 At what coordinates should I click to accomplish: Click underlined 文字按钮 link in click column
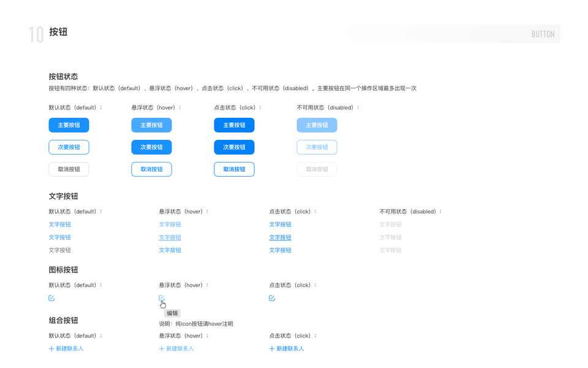tap(280, 237)
